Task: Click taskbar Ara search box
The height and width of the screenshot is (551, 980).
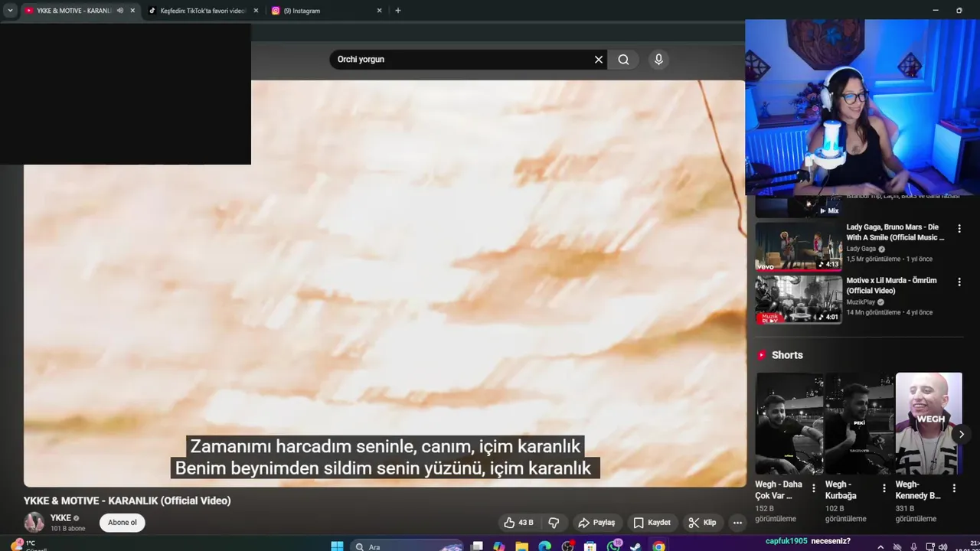Action: pos(407,546)
